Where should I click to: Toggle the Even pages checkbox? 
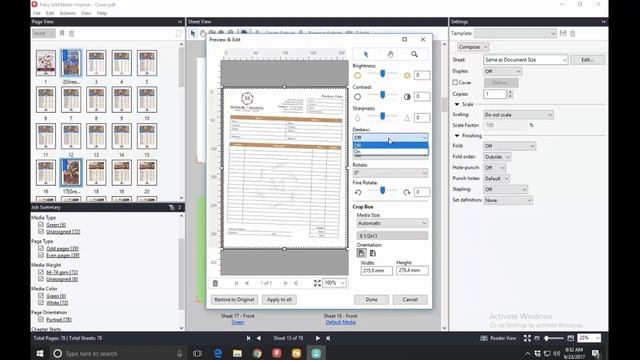(x=41, y=255)
